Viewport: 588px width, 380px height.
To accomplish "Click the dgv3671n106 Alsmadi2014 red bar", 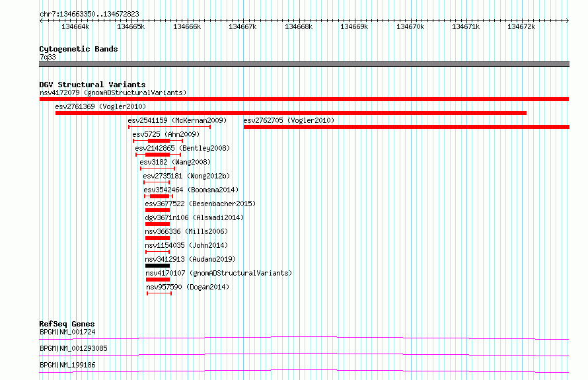I will tap(157, 224).
